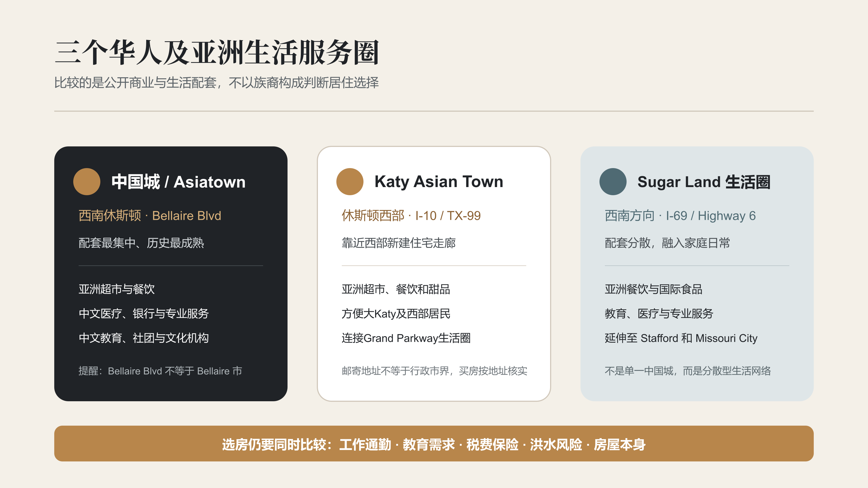
Task: Select note 不是单一中国城，而是分散型生活网络
Action: (x=688, y=371)
